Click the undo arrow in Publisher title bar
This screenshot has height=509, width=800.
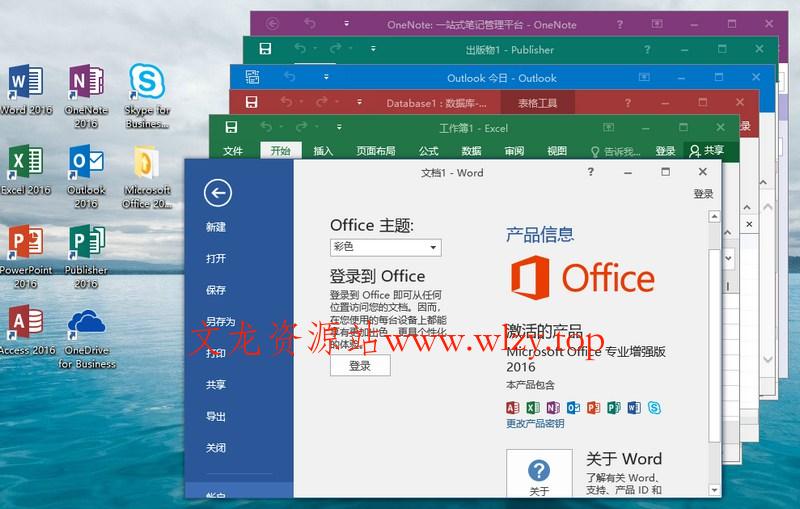click(x=300, y=48)
